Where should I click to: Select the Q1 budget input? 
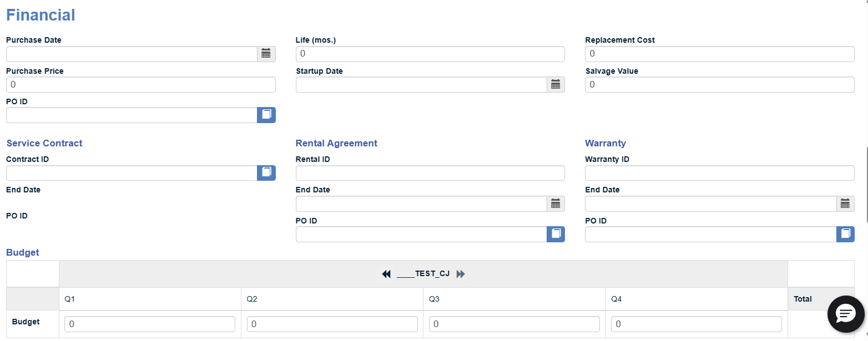point(150,324)
